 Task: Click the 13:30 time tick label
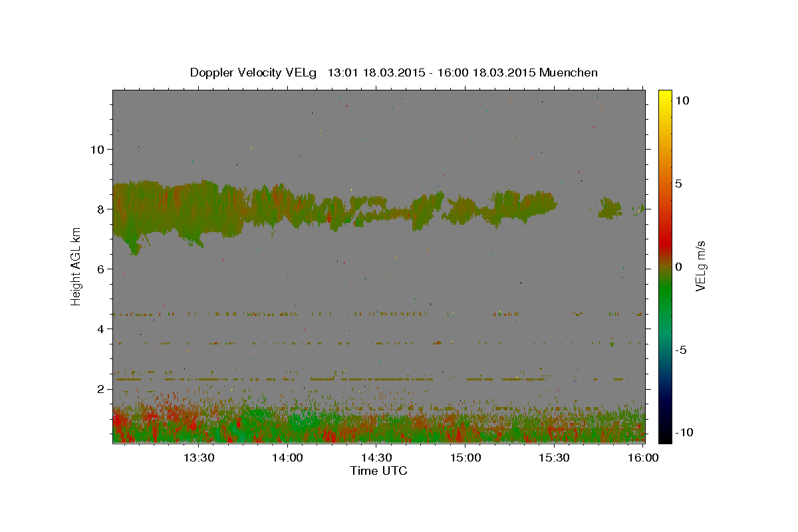(198, 458)
